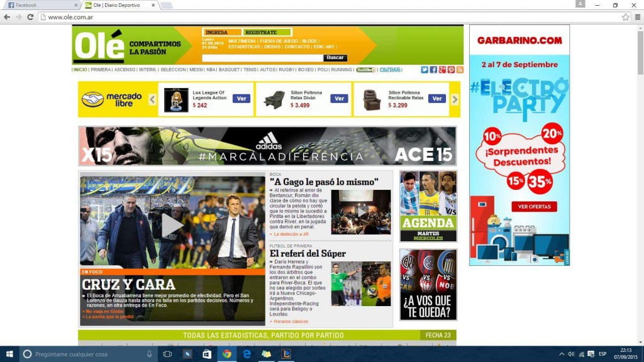Open the Action Center notifications icon
Viewport: 644px width, 362px height.
(591, 354)
